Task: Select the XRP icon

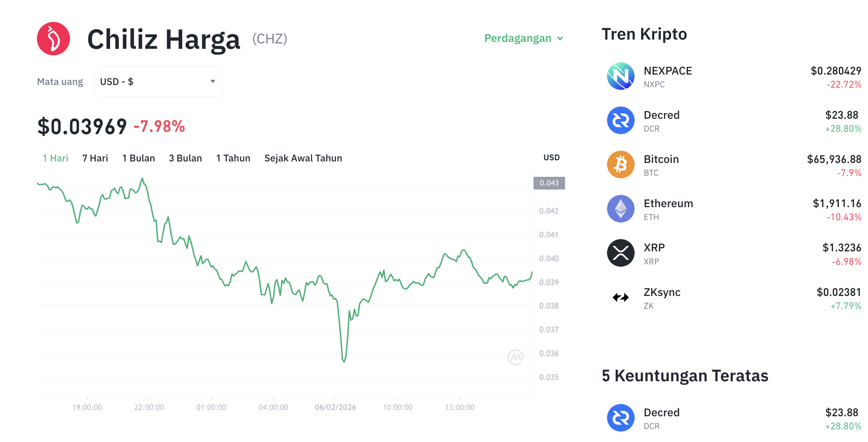Action: (x=620, y=253)
